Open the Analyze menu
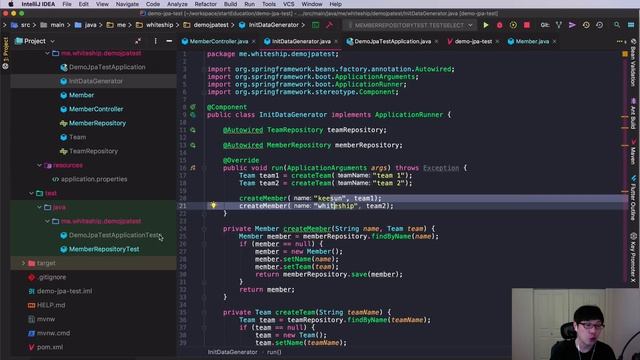Image resolution: width=640 pixels, height=360 pixels. 177,4
